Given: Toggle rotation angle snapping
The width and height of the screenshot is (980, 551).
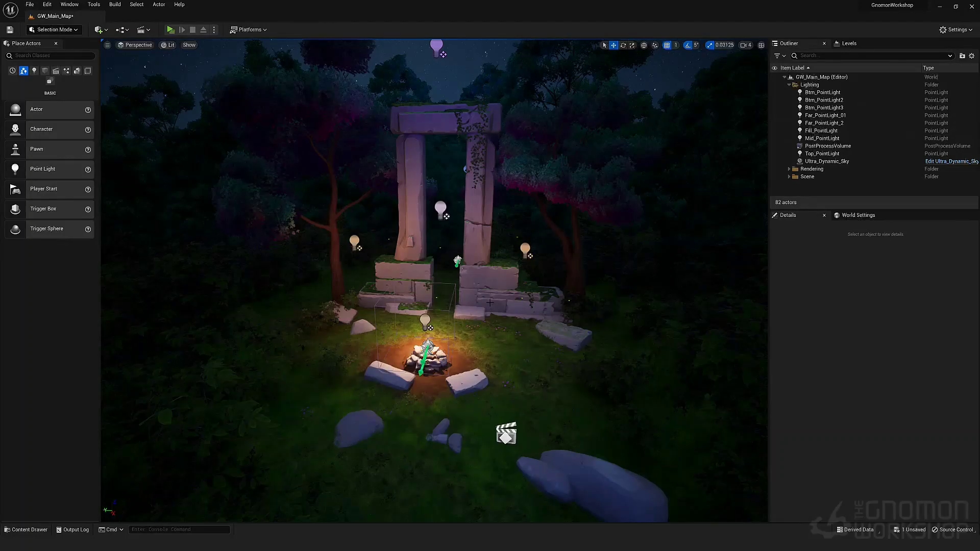Looking at the screenshot, I should 688,45.
